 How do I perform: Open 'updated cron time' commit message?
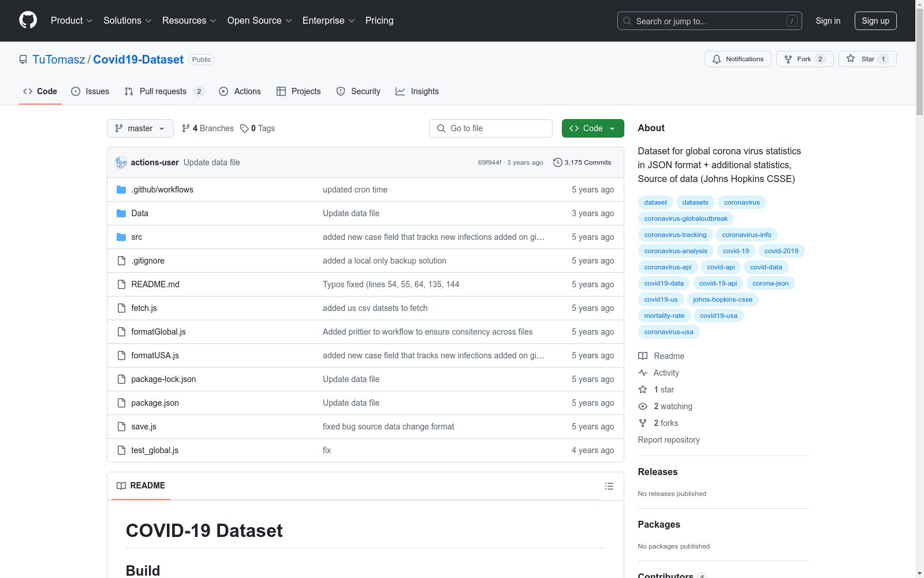(355, 190)
